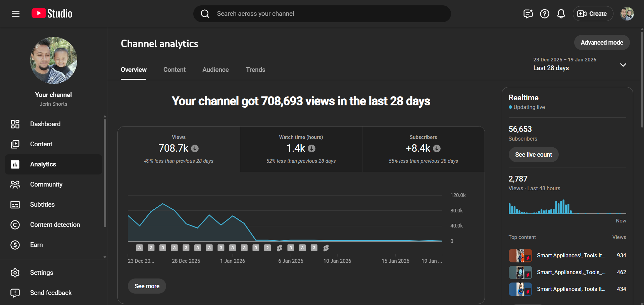The width and height of the screenshot is (644, 305).
Task: Click the send feedback icon in top bar
Action: pyautogui.click(x=528, y=14)
